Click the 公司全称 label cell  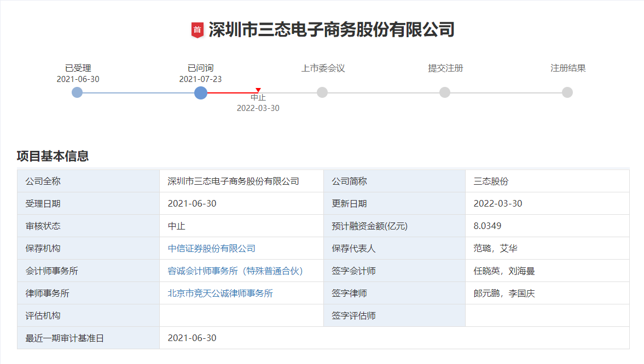point(88,181)
